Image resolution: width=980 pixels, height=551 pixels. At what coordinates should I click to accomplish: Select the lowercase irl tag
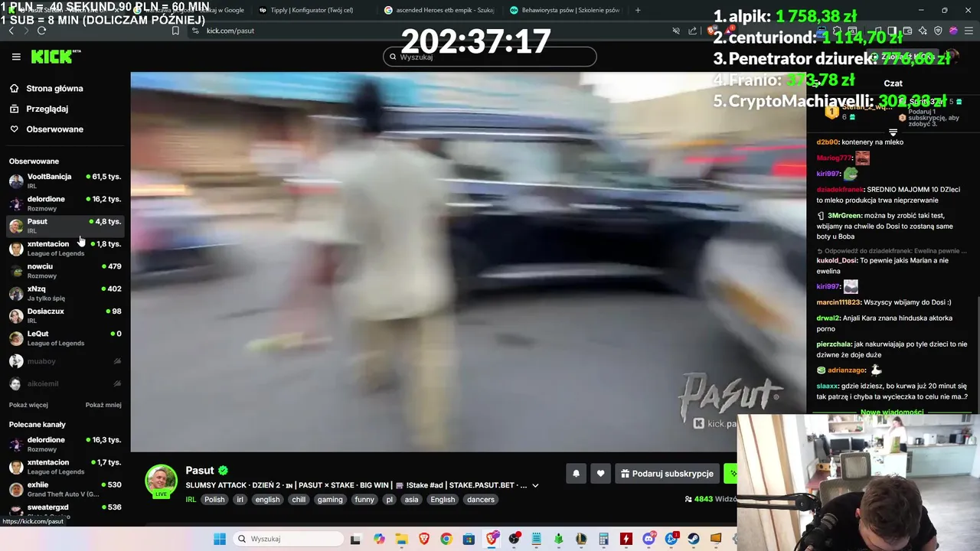pyautogui.click(x=240, y=500)
